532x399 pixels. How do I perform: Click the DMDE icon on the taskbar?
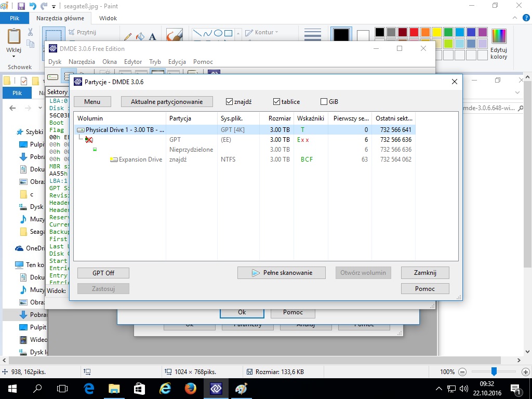(x=216, y=389)
